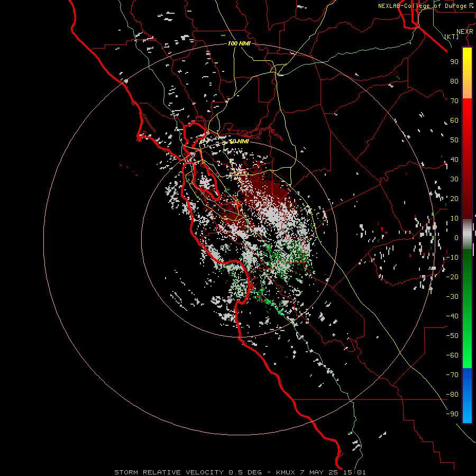Click the -70 value on the velocity scale
Image resolution: width=476 pixels, height=476 pixels.
tap(452, 375)
